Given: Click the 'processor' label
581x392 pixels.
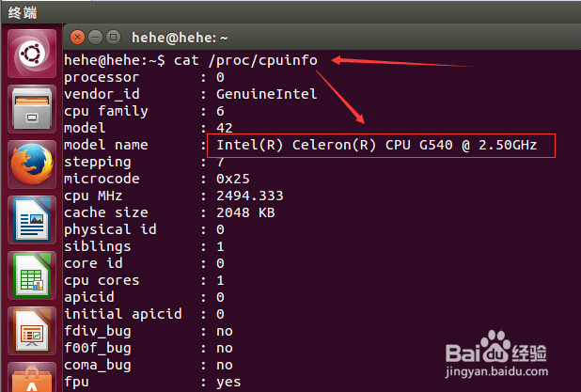Looking at the screenshot, I should 102,78.
